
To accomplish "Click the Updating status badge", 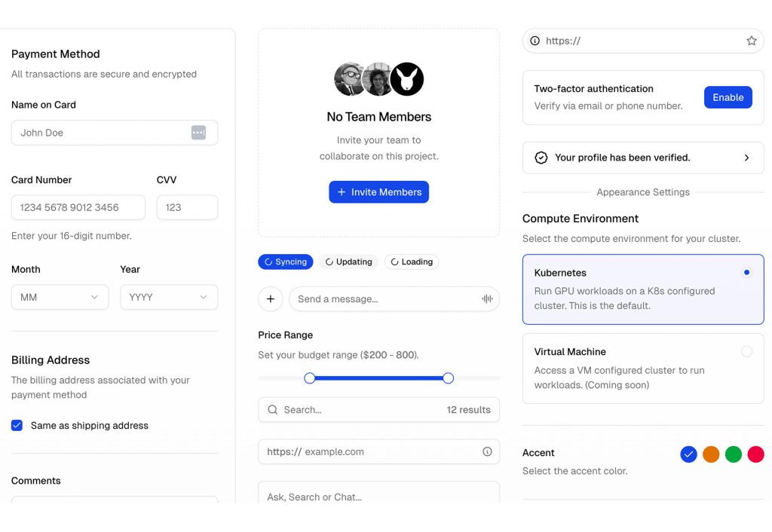I will click(348, 261).
